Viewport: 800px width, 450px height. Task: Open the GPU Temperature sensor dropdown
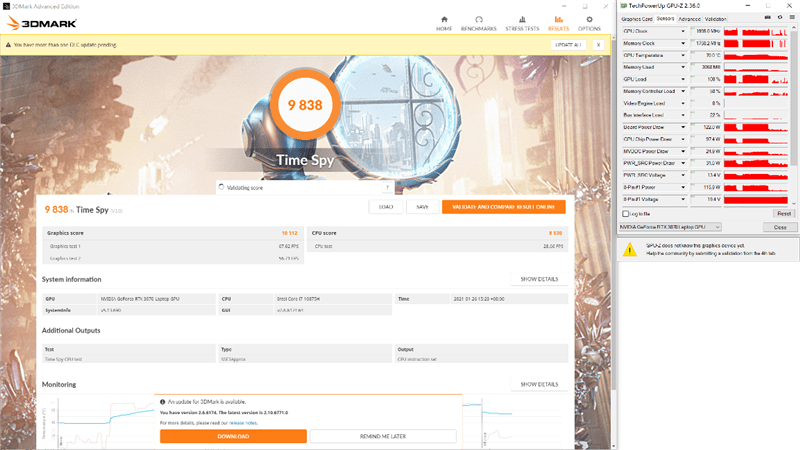pyautogui.click(x=683, y=55)
